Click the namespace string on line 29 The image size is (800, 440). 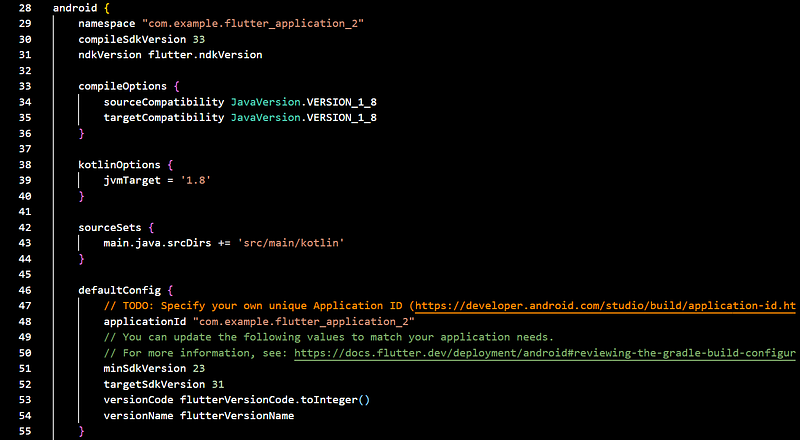tap(253, 23)
